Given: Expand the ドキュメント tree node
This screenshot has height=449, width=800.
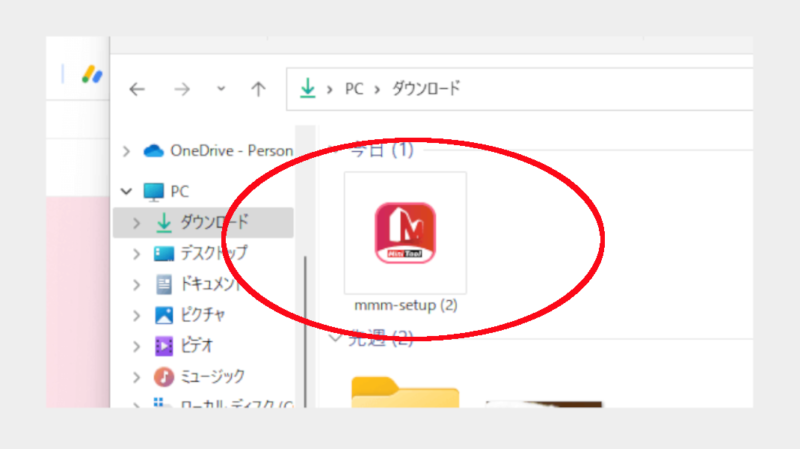Looking at the screenshot, I should point(136,285).
